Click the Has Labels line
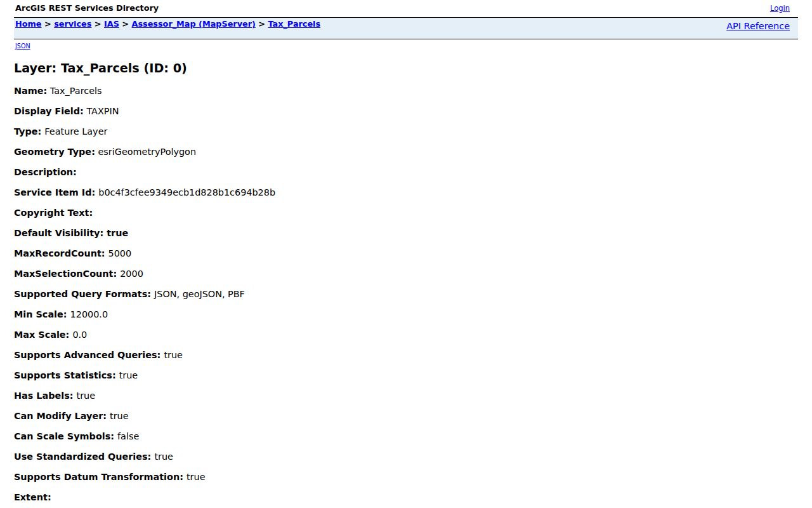 click(x=55, y=396)
